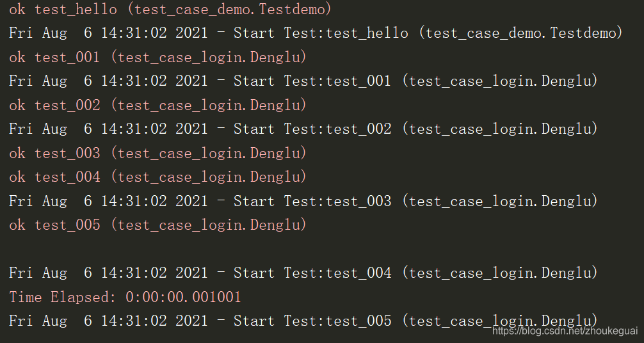The image size is (644, 343).
Task: Click the blank line below 'ok test_005'
Action: (x=322, y=248)
